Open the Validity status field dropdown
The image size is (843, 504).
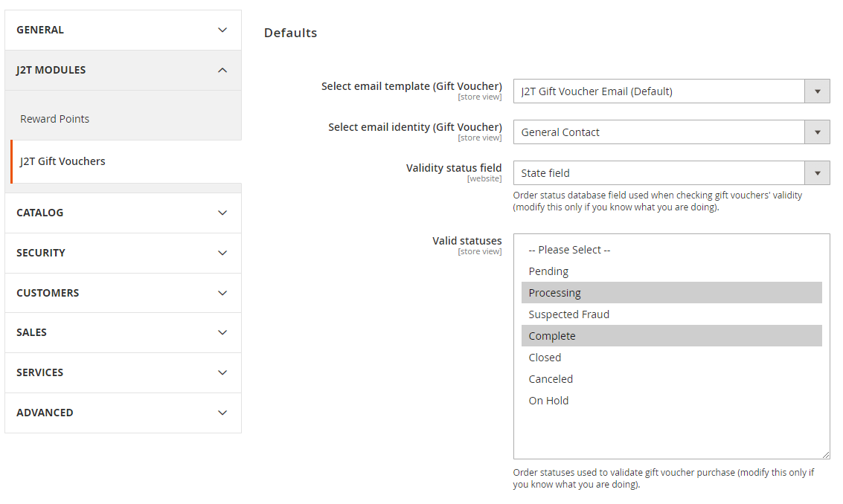[817, 172]
